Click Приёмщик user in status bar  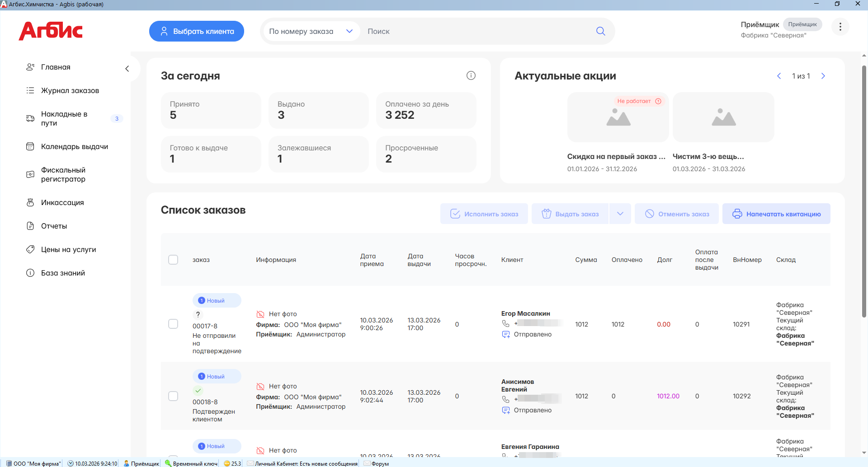[141, 463]
